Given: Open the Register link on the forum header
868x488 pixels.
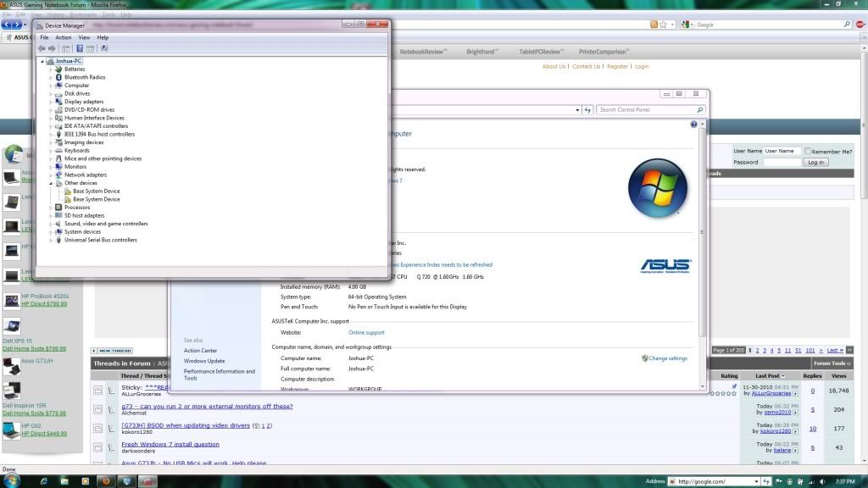Looking at the screenshot, I should [x=617, y=66].
